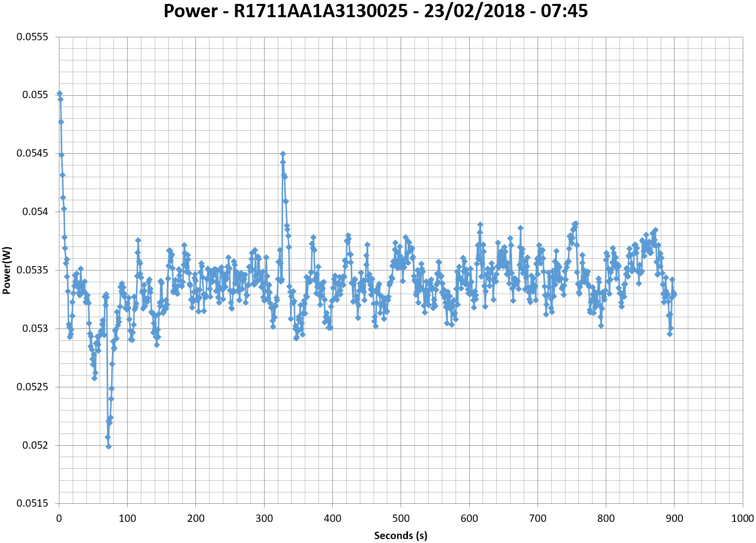Select the "Seconds (s)" horizontal axis title
Screen dimensions: 756x543
tap(401, 535)
